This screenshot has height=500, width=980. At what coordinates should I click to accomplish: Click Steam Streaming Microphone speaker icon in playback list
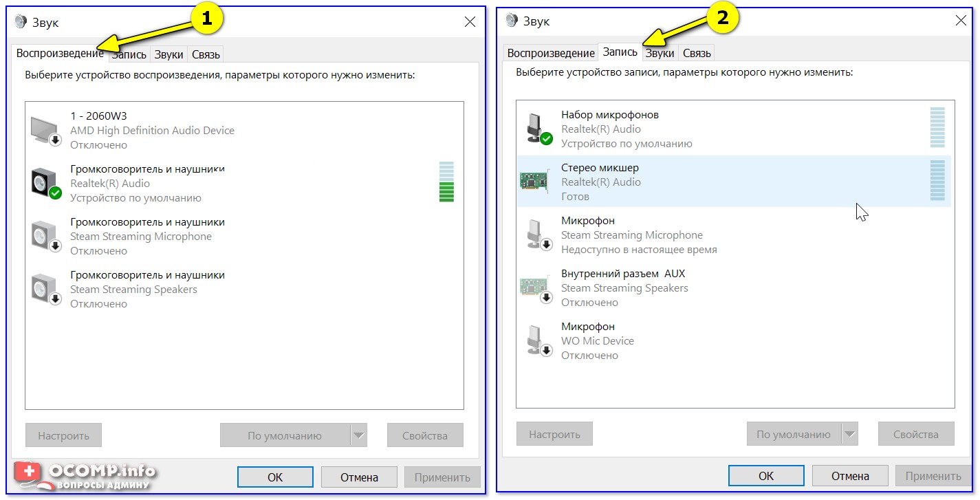[x=46, y=237]
